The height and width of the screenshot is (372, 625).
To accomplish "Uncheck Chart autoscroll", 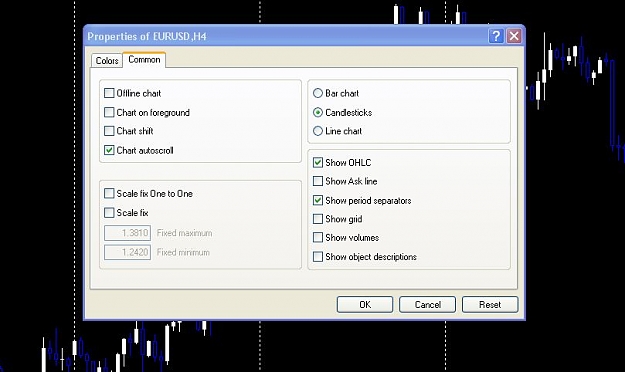I will pyautogui.click(x=109, y=150).
